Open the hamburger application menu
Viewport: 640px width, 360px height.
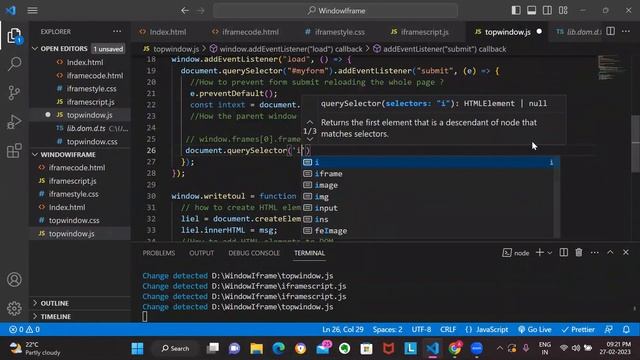point(33,11)
